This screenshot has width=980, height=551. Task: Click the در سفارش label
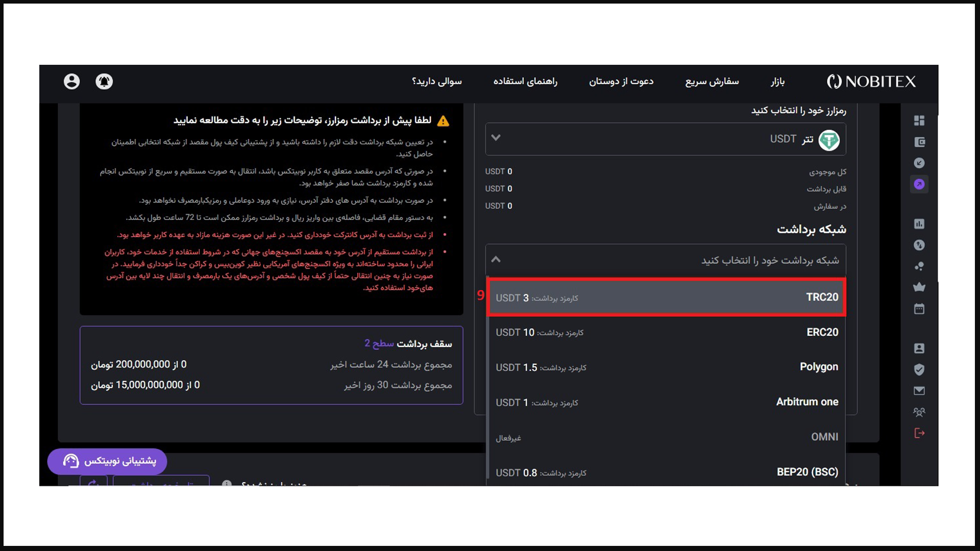pyautogui.click(x=830, y=207)
